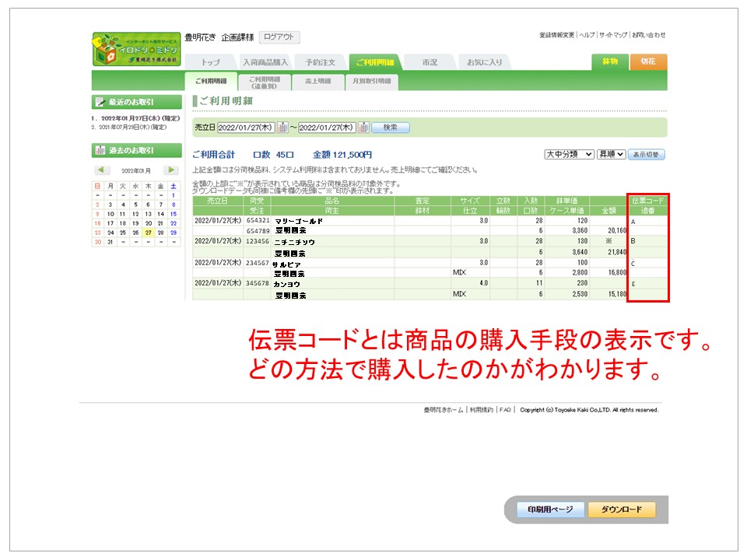The image size is (747, 560).
Task: Click the 印刷用ページ button
Action: click(550, 509)
